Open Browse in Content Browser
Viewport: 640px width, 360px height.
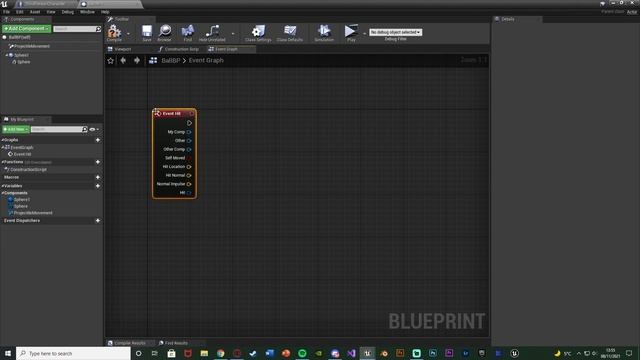164,32
